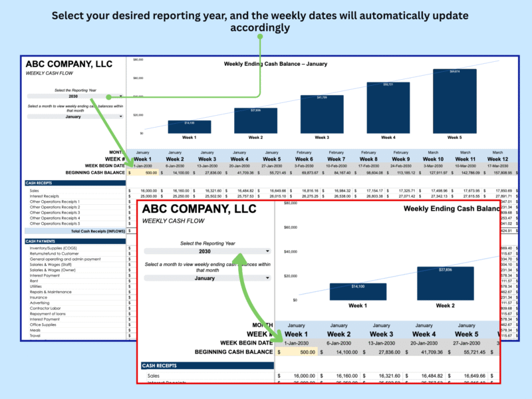The width and height of the screenshot is (532, 399).
Task: Select the Insurance row label
Action: point(39,297)
